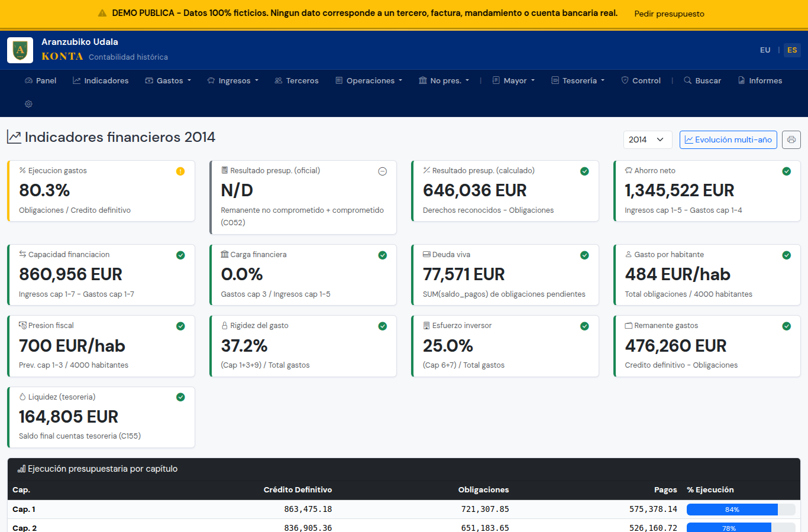The height and width of the screenshot is (532, 808).
Task: Click green check on Capacidad financiacion card
Action: coord(180,255)
